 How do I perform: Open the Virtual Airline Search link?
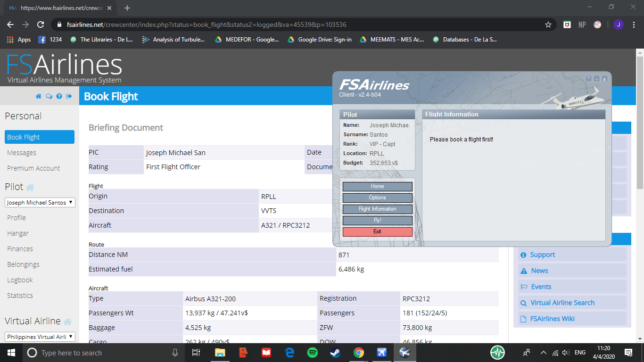pyautogui.click(x=562, y=303)
